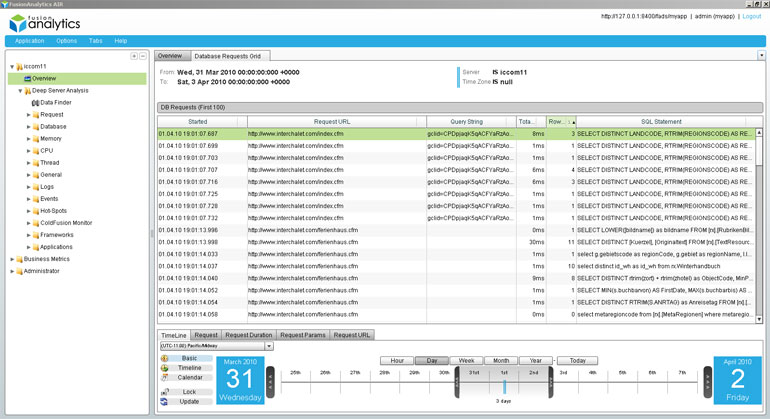Click the Thread folder icon

pos(36,163)
